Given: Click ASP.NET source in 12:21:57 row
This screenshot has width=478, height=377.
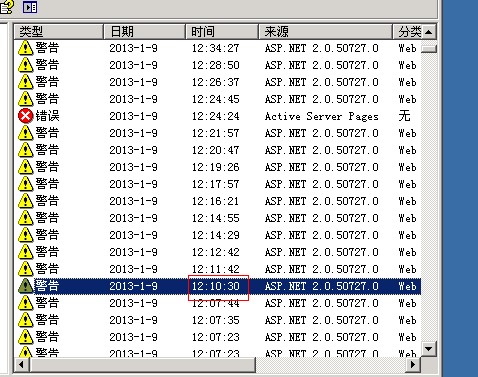Looking at the screenshot, I should (322, 133).
